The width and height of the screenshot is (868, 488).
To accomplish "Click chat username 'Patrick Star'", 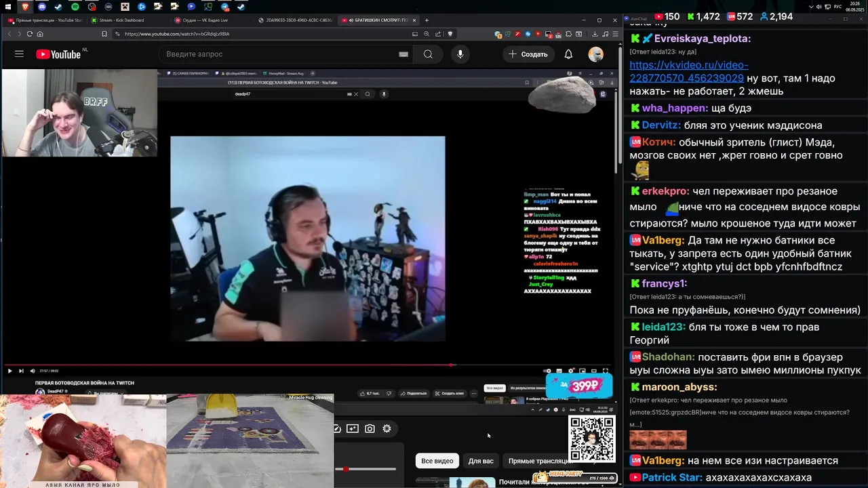I will pyautogui.click(x=671, y=478).
